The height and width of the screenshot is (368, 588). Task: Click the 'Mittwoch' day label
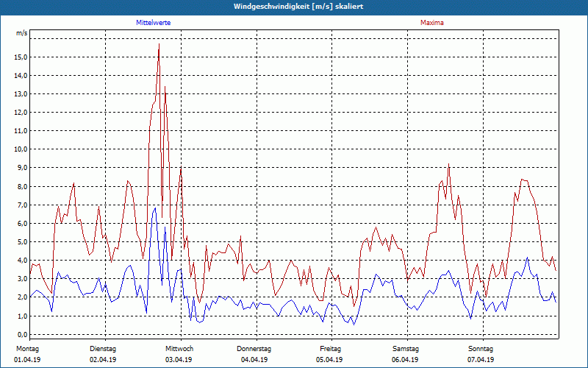coord(179,349)
